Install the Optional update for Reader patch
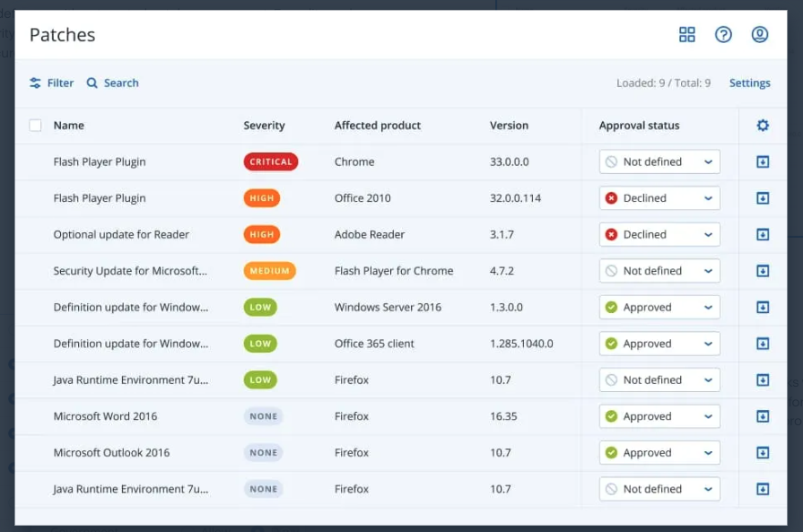Image resolution: width=803 pixels, height=532 pixels. 764,234
